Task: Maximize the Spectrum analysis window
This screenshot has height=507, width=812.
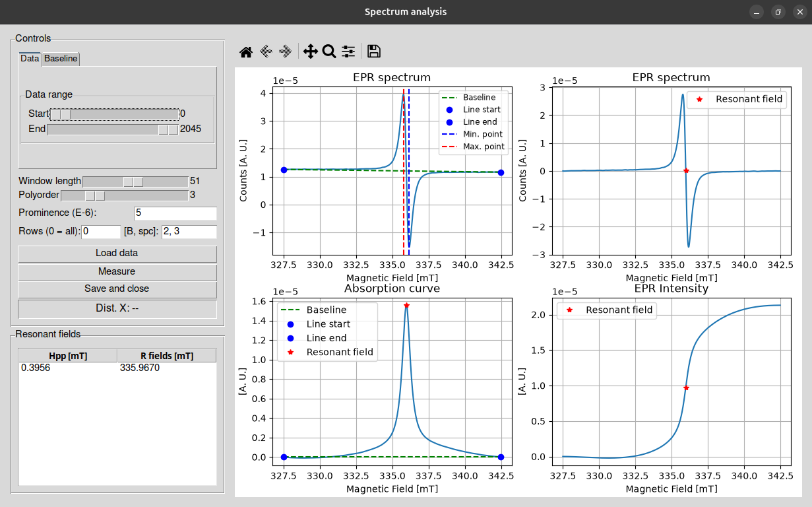Action: click(x=778, y=12)
